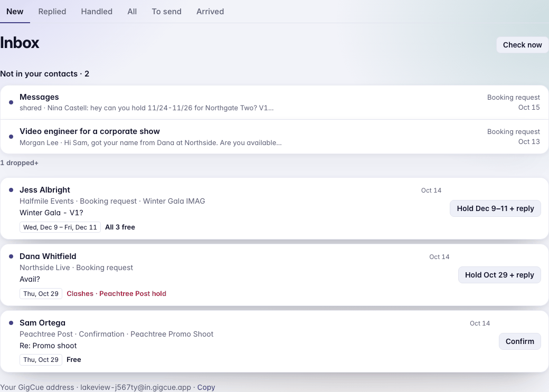
Task: Hold Dec 9–11 and reply to Jess
Action: [496, 208]
